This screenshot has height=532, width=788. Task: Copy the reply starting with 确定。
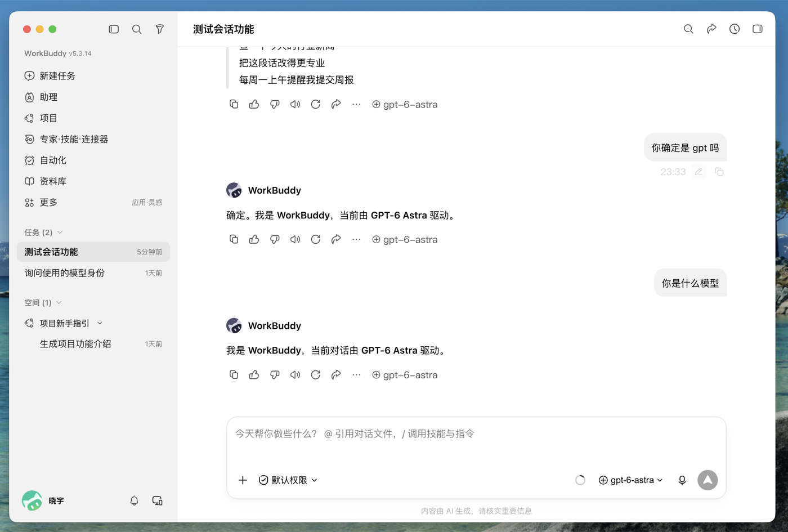pyautogui.click(x=234, y=240)
